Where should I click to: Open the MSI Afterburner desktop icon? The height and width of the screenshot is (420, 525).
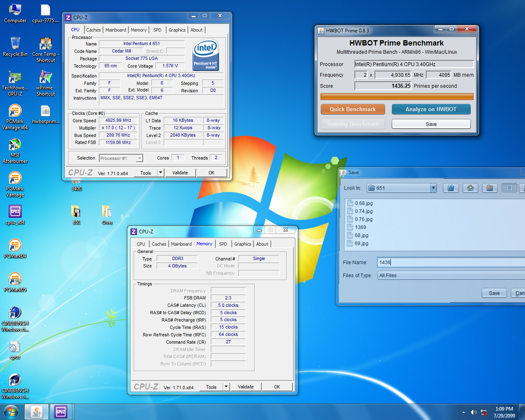point(15,151)
